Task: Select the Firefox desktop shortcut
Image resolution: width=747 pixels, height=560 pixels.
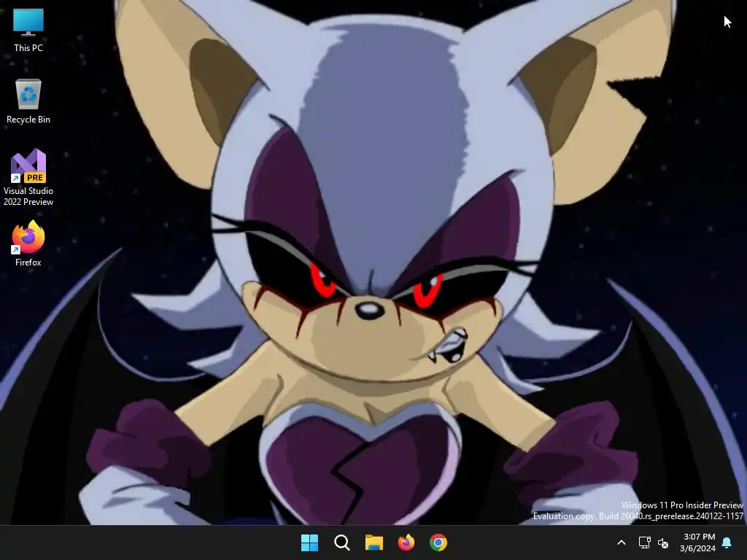Action: (x=28, y=244)
